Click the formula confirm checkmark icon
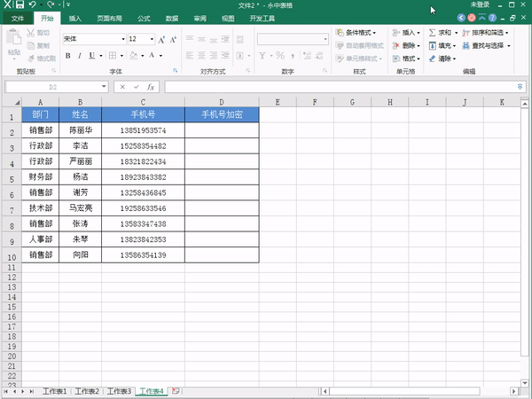The width and height of the screenshot is (532, 399). 137,87
